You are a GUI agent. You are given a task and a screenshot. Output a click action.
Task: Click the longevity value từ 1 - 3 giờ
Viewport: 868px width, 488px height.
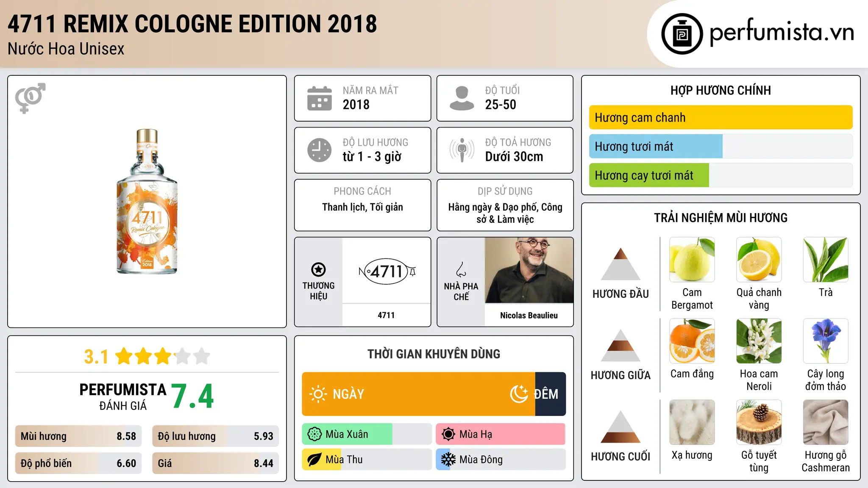point(372,157)
